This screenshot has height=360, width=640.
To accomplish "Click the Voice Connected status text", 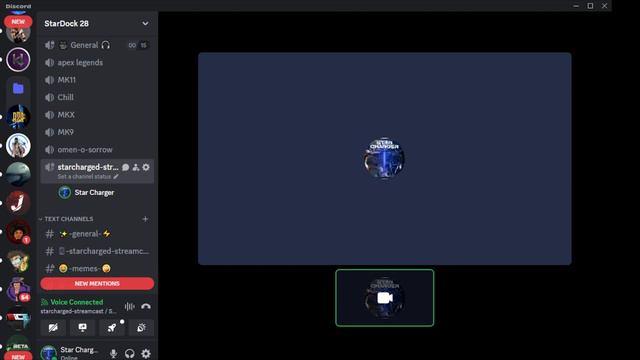I will [x=77, y=302].
